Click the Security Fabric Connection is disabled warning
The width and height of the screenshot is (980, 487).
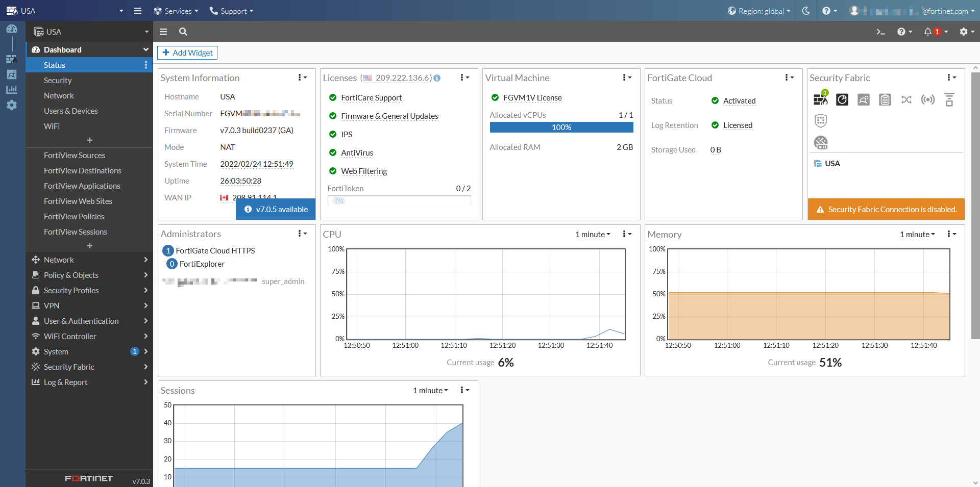coord(886,209)
